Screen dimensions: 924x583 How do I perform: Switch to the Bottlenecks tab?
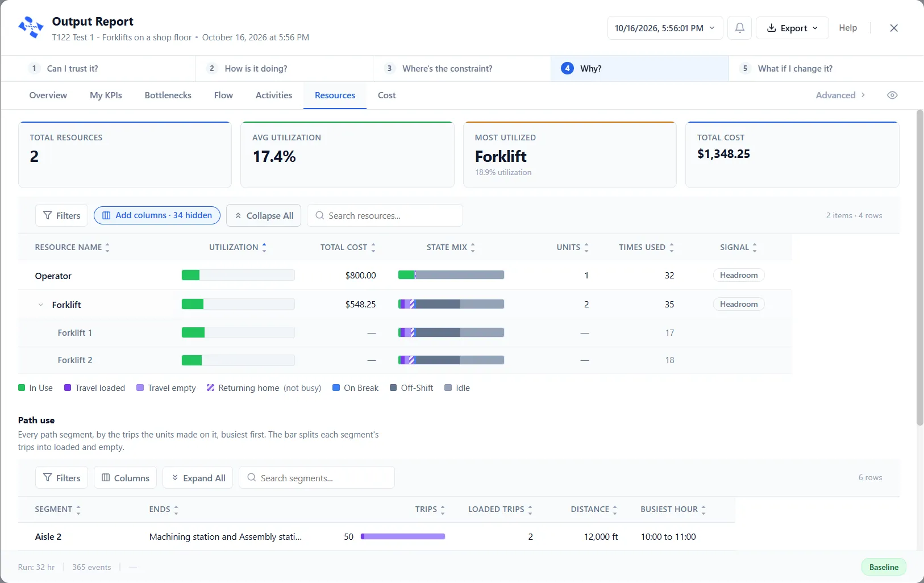[168, 95]
